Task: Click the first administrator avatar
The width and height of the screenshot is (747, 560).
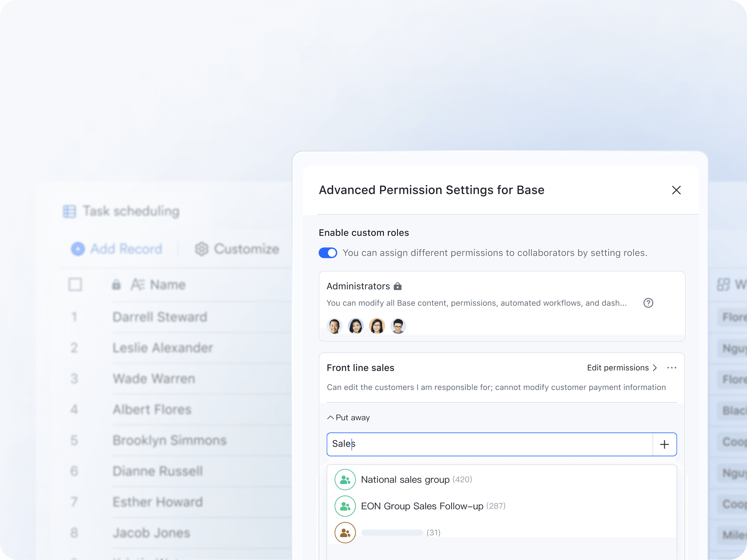Action: (334, 326)
